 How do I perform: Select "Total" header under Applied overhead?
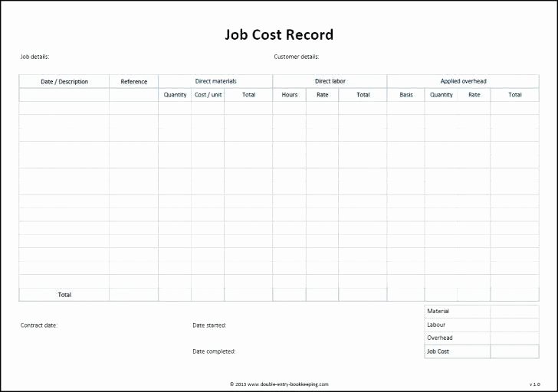click(514, 95)
